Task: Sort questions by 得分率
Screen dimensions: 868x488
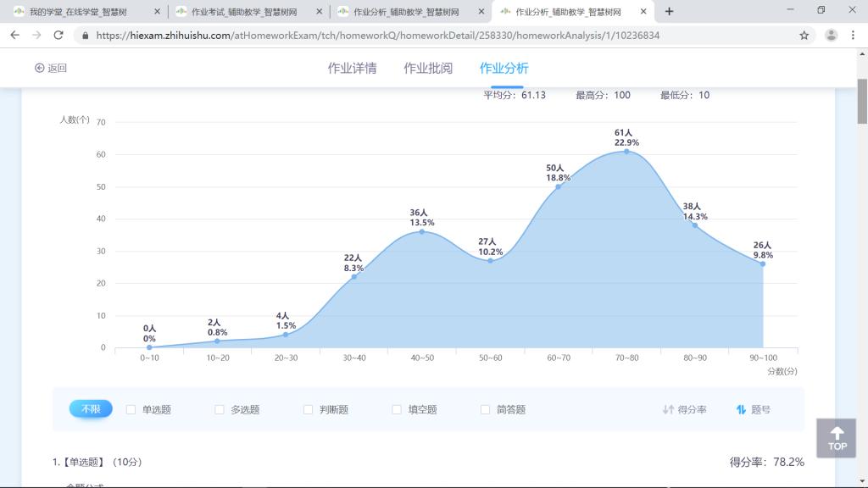Action: coord(684,410)
